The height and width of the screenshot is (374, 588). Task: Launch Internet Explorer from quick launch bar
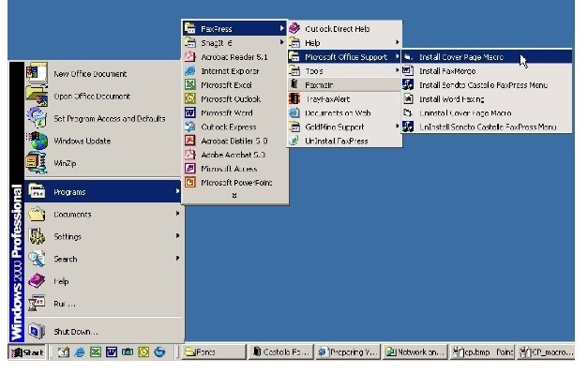80,352
